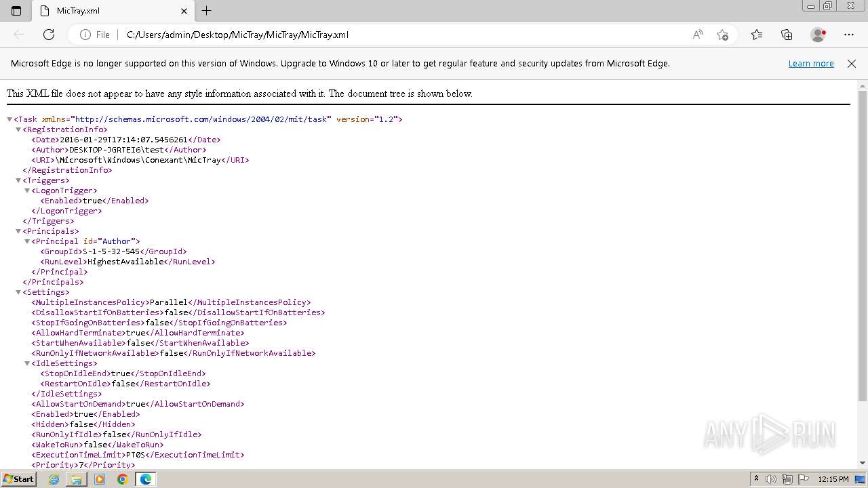Collapse the LogonTrigger node
The width and height of the screenshot is (868, 488).
[x=27, y=190]
